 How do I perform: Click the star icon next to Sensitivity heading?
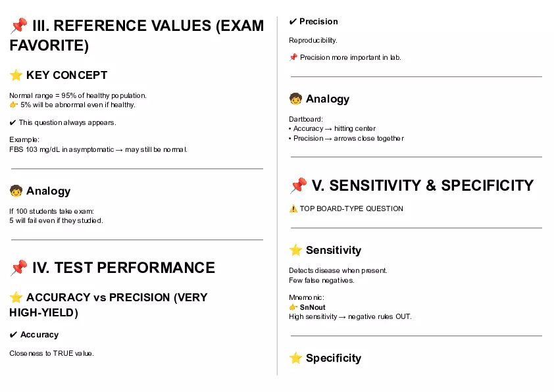[296, 251]
